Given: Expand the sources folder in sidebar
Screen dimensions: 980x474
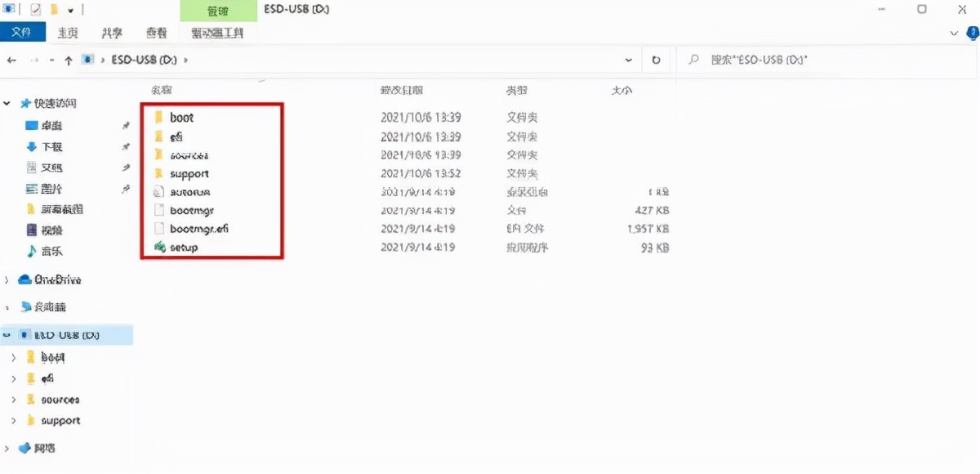Looking at the screenshot, I should pyautogui.click(x=13, y=399).
